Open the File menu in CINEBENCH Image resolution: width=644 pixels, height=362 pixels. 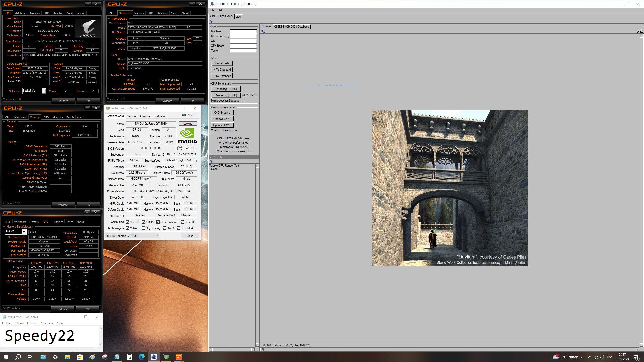pyautogui.click(x=212, y=10)
